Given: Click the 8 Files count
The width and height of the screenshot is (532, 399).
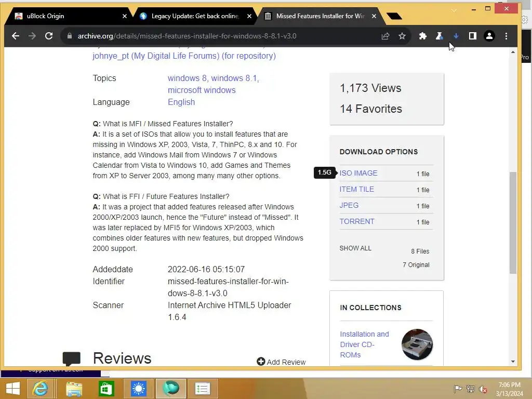Looking at the screenshot, I should point(420,251).
